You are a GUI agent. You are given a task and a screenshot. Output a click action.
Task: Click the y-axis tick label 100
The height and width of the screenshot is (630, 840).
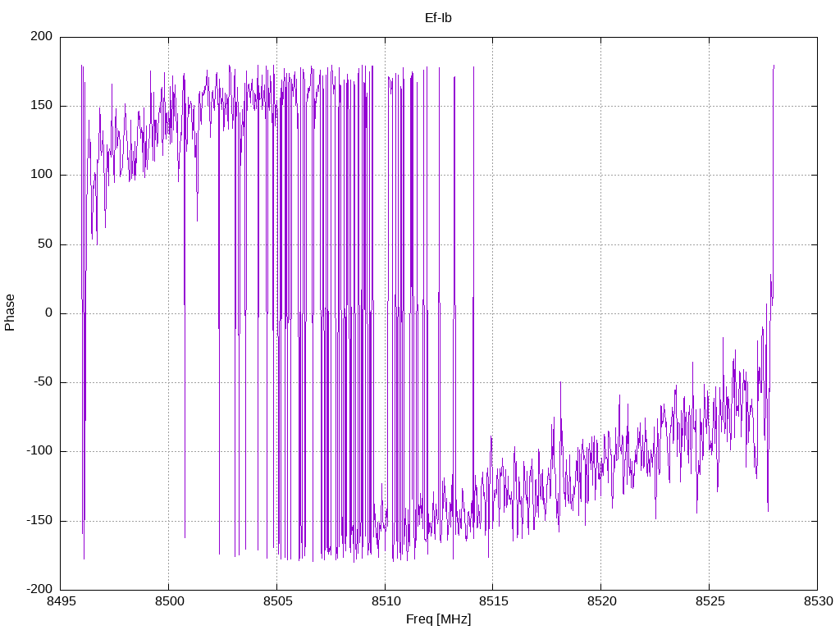42,175
